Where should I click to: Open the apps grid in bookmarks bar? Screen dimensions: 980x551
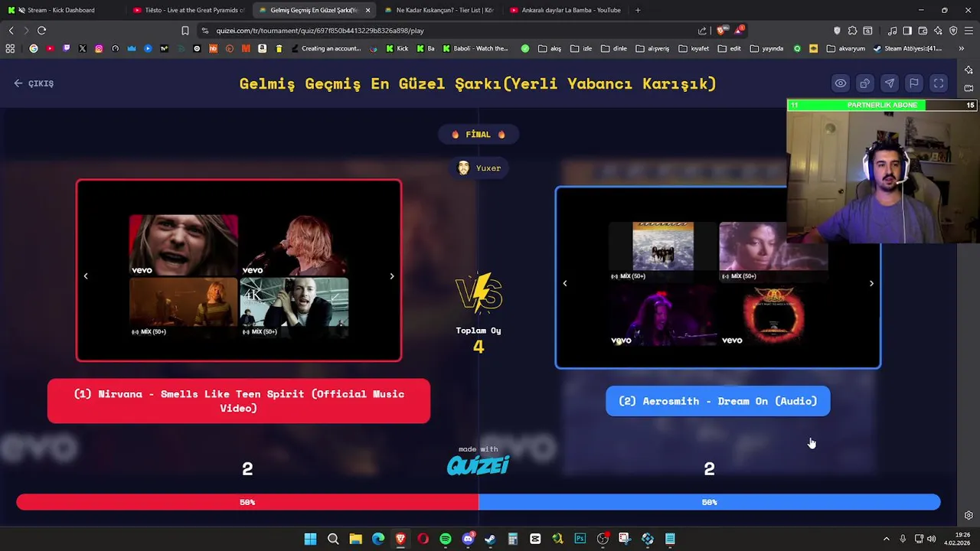coord(10,48)
